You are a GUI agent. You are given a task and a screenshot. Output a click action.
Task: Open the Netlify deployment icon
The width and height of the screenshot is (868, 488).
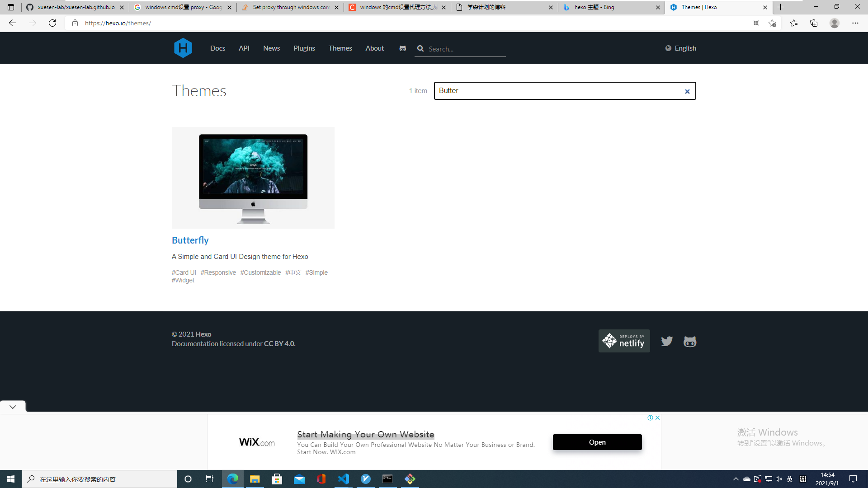point(623,340)
